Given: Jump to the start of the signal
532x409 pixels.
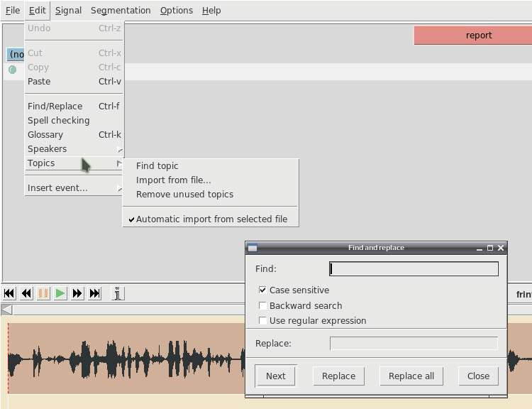Looking at the screenshot, I should [x=9, y=293].
